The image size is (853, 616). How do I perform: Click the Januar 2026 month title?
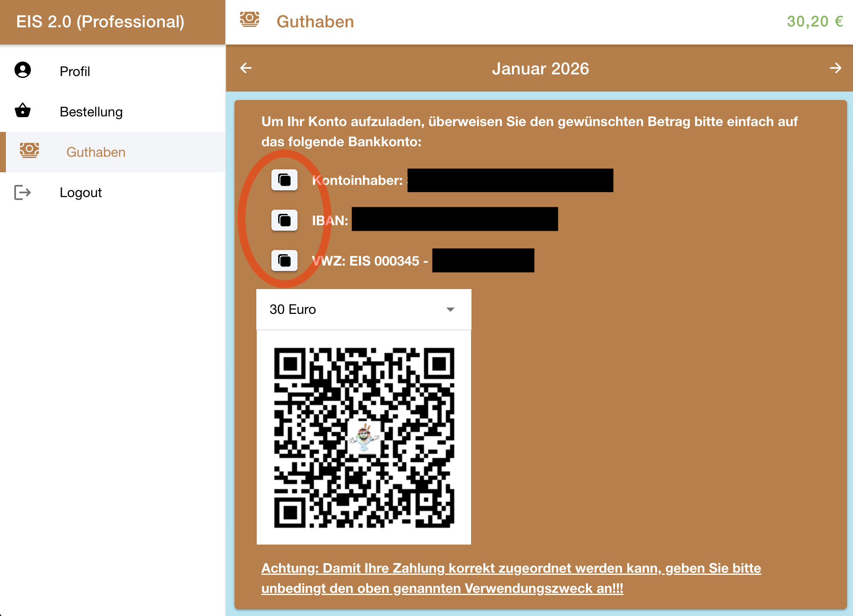540,68
